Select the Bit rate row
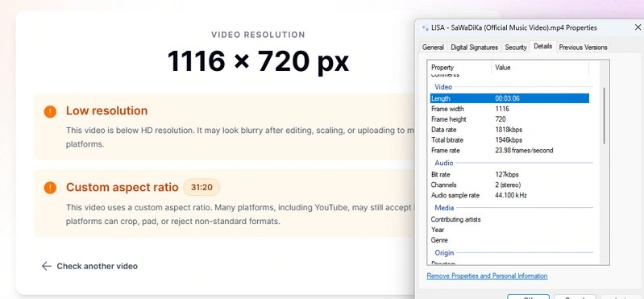Image resolution: width=644 pixels, height=299 pixels. tap(509, 175)
